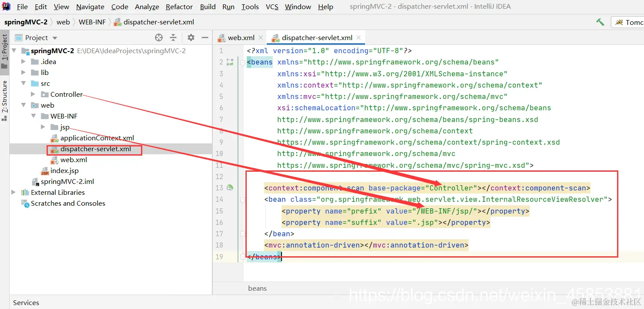This screenshot has width=644, height=309.
Task: Click the WEB-INF breadcrumb
Action: pos(92,22)
